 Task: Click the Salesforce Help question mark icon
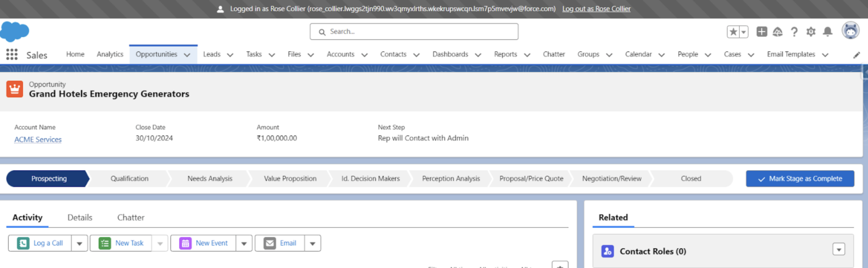coord(794,32)
